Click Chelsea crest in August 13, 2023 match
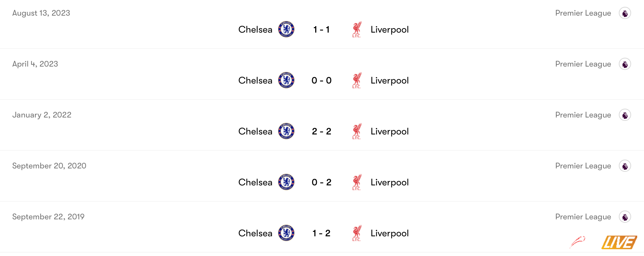The height and width of the screenshot is (256, 644). [286, 29]
